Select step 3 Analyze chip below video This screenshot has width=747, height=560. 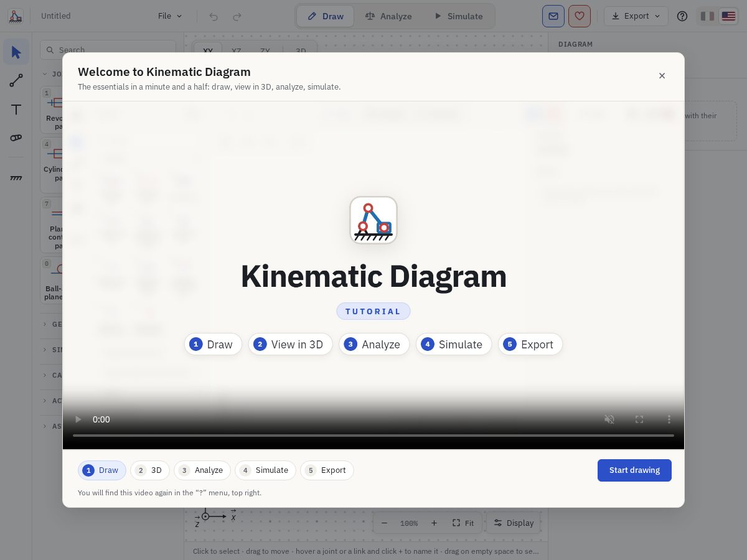202,470
